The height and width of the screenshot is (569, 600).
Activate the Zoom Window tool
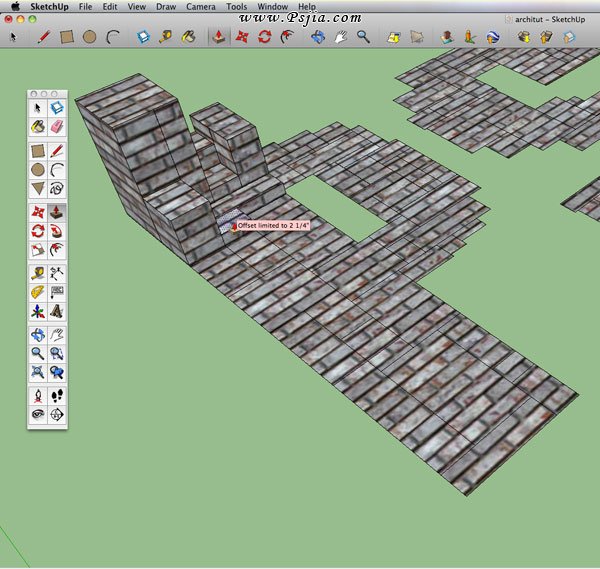point(57,353)
